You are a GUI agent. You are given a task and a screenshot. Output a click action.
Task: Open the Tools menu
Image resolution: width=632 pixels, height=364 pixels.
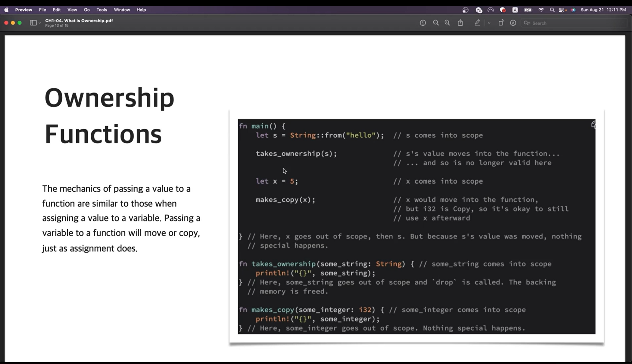[x=102, y=10]
